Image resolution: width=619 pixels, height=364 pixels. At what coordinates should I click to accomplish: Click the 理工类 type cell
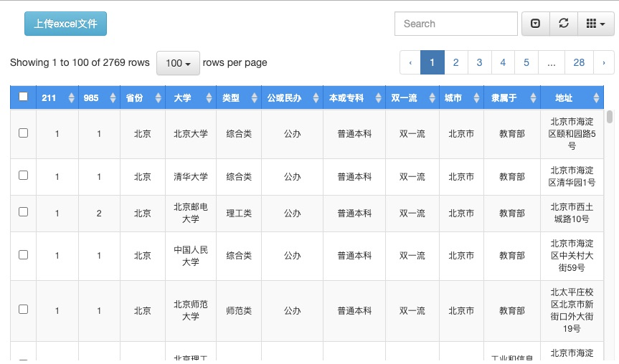tap(239, 214)
